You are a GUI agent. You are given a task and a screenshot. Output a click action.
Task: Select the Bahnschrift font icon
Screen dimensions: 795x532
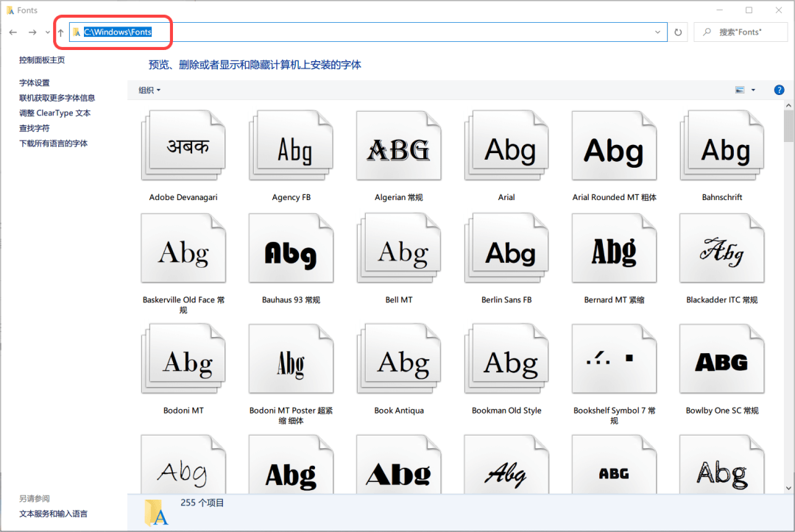click(x=722, y=146)
